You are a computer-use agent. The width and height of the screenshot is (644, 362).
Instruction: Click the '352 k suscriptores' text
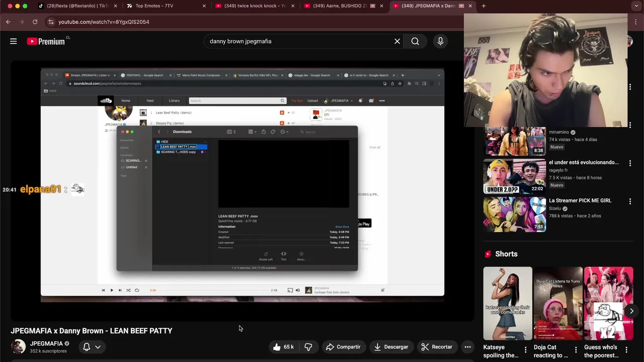click(x=48, y=351)
